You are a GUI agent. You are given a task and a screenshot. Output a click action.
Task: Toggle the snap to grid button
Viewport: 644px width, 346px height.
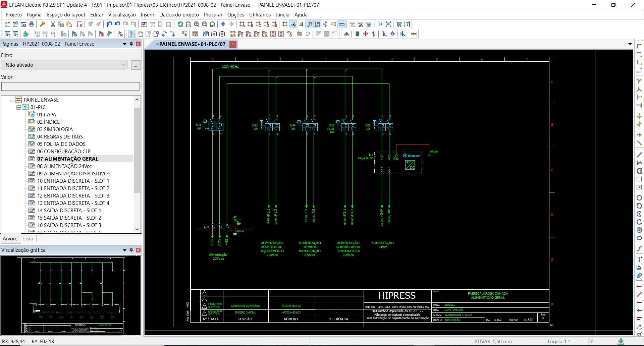pyautogui.click(x=293, y=24)
